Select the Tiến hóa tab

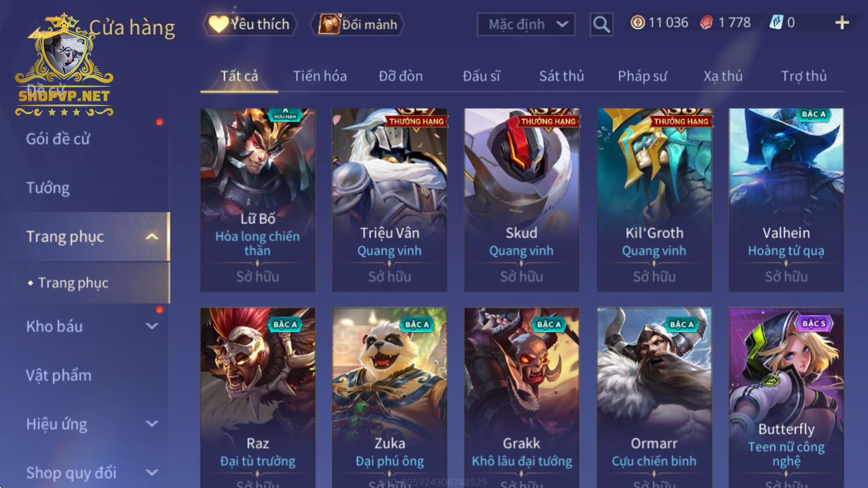(320, 76)
